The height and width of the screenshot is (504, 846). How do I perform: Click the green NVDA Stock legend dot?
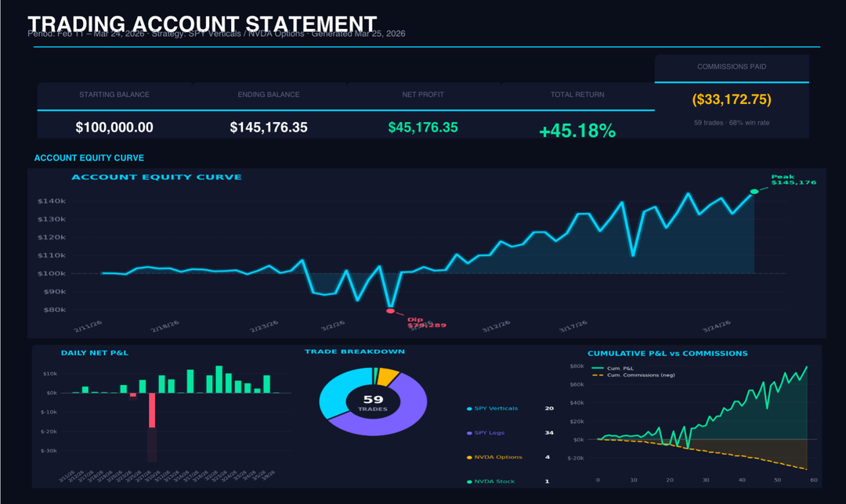pos(469,481)
